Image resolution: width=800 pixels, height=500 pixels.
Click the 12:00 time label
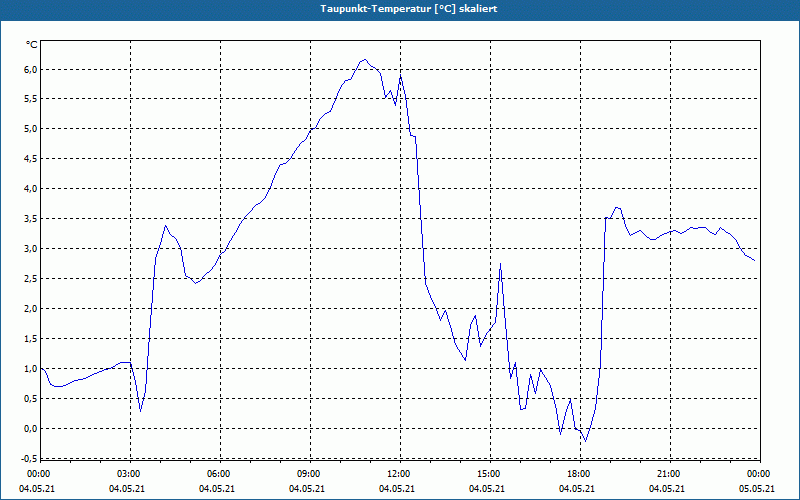(x=401, y=474)
